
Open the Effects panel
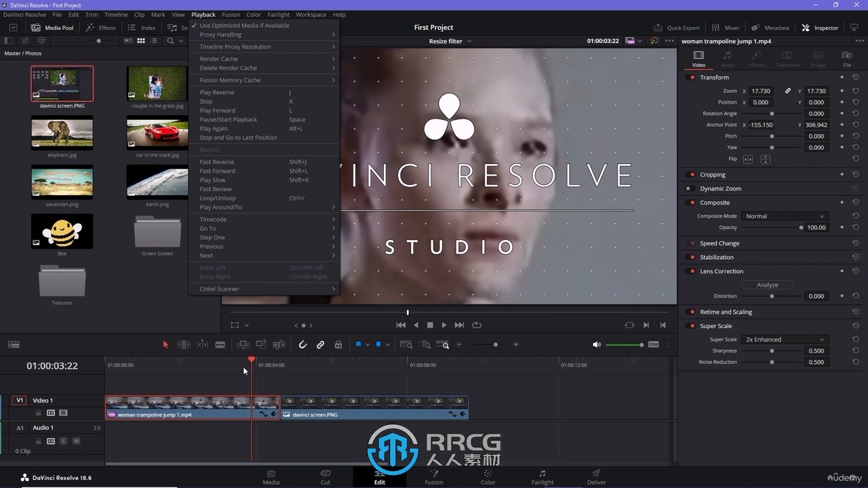point(101,28)
